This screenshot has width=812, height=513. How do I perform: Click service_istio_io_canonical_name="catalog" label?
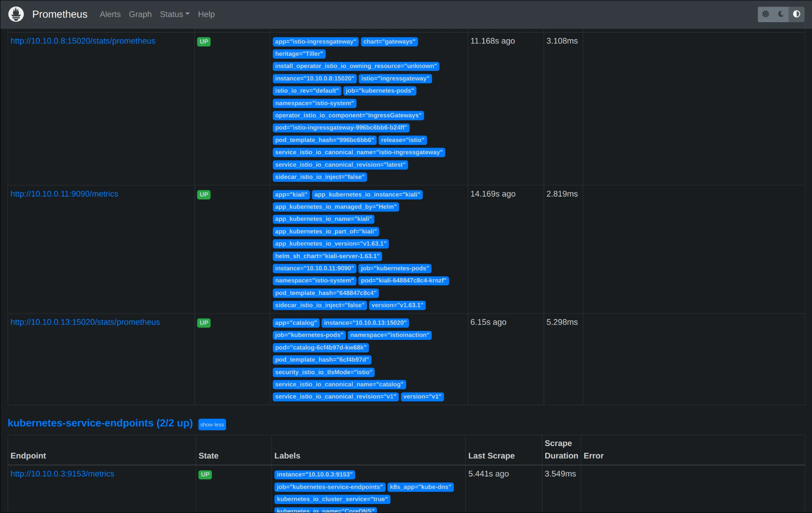click(339, 385)
